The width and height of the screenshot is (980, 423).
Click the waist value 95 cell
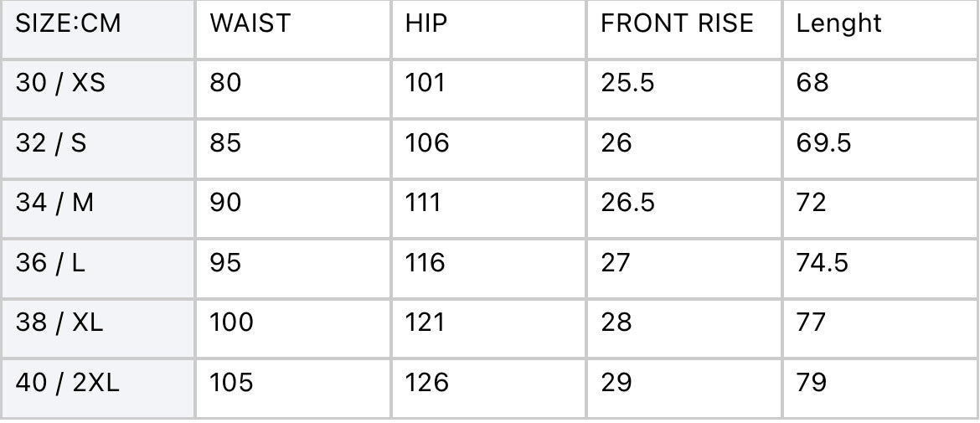click(225, 263)
